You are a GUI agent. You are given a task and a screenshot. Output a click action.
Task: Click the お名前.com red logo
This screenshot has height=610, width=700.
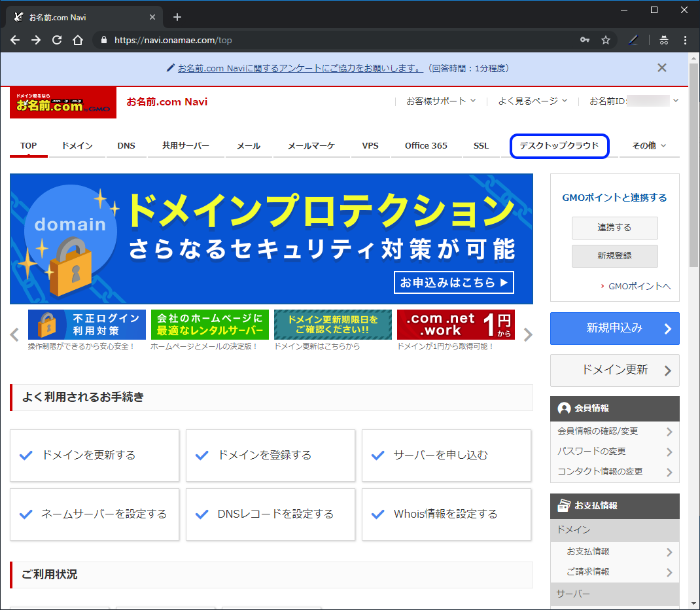pyautogui.click(x=63, y=103)
